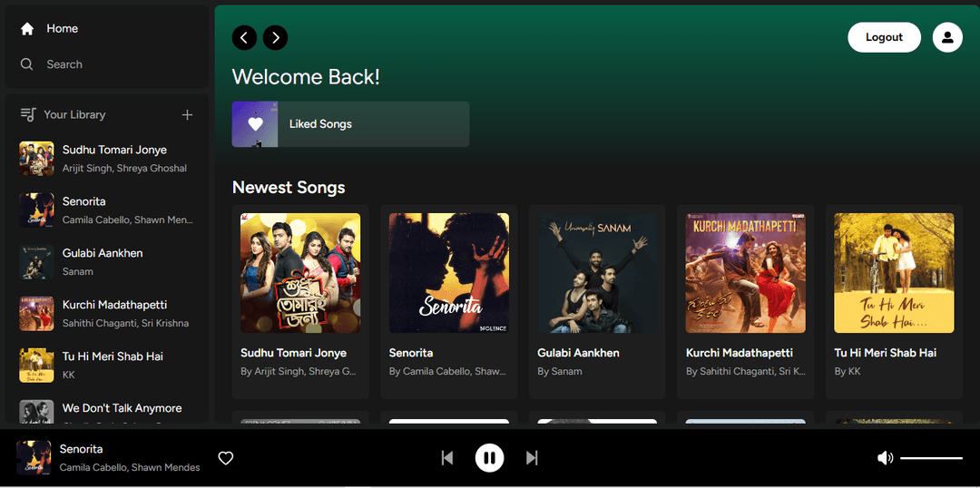This screenshot has width=980, height=488.
Task: Pause the playing song
Action: click(490, 459)
